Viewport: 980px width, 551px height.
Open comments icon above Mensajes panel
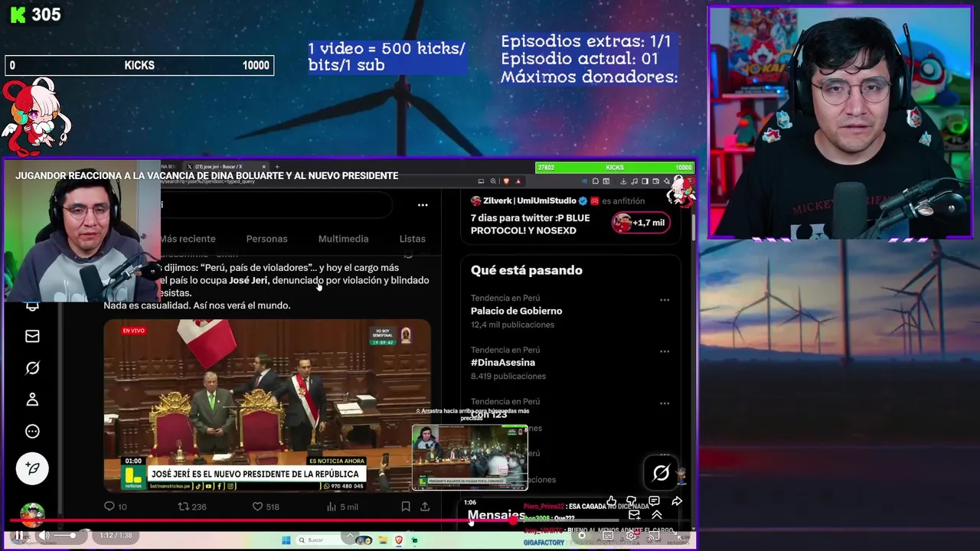pos(654,501)
